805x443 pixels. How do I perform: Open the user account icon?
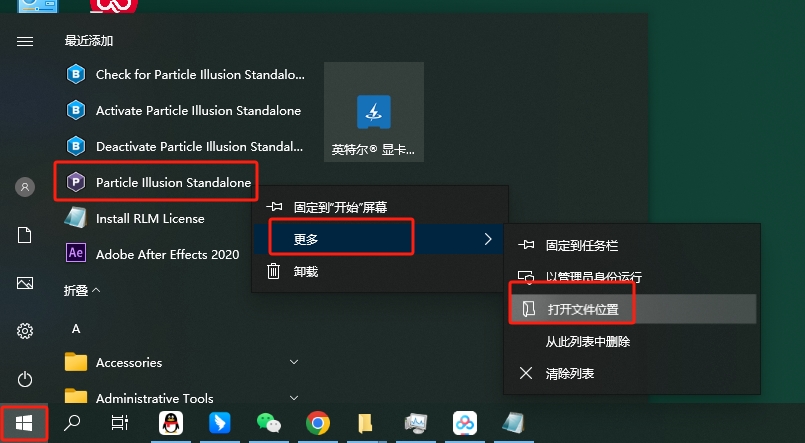pos(25,187)
